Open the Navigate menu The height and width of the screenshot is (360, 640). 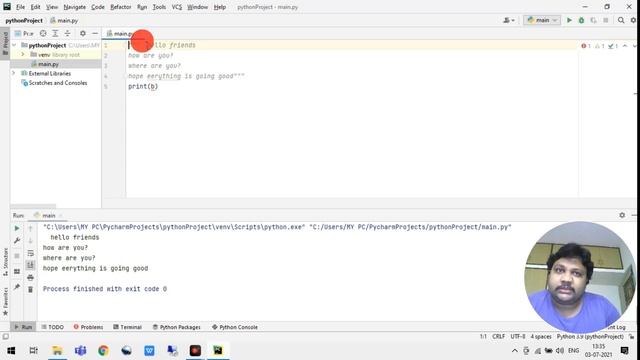pyautogui.click(x=74, y=7)
